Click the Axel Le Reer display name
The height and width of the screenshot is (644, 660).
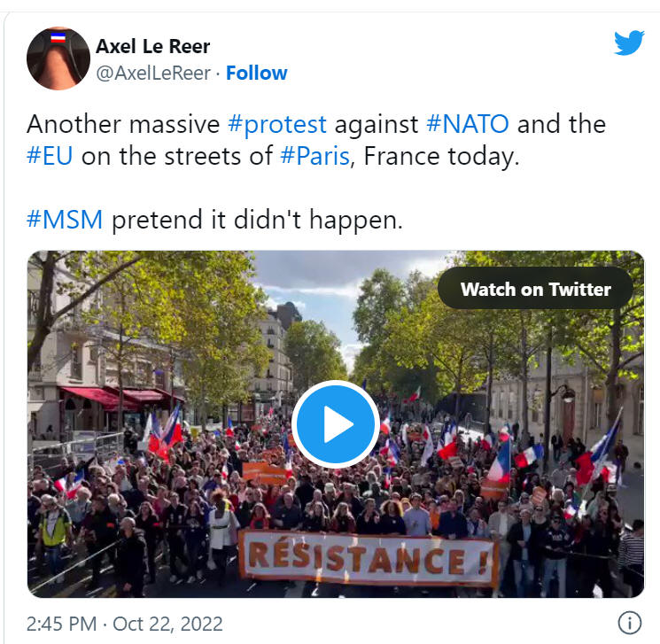click(x=152, y=46)
